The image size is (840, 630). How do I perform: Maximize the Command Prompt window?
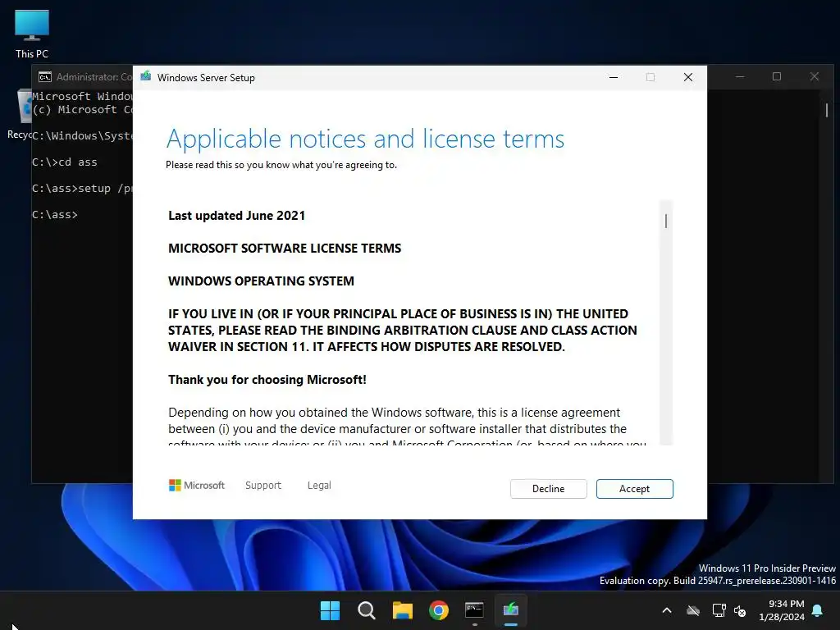pyautogui.click(x=777, y=76)
